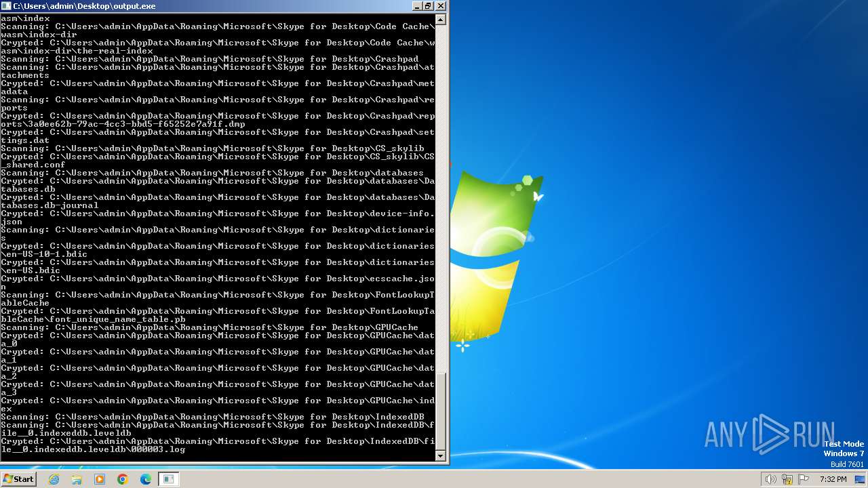Minimize the output.exe console window
This screenshot has width=868, height=488.
416,6
